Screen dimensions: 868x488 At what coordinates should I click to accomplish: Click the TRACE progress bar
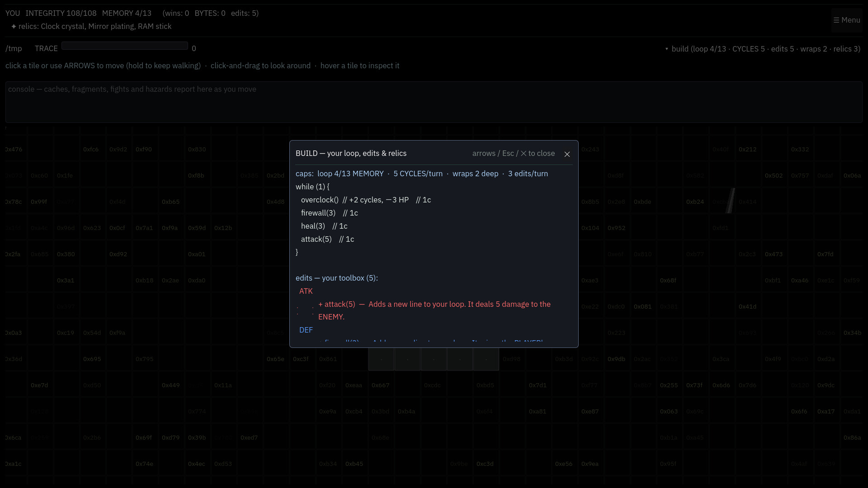[125, 46]
